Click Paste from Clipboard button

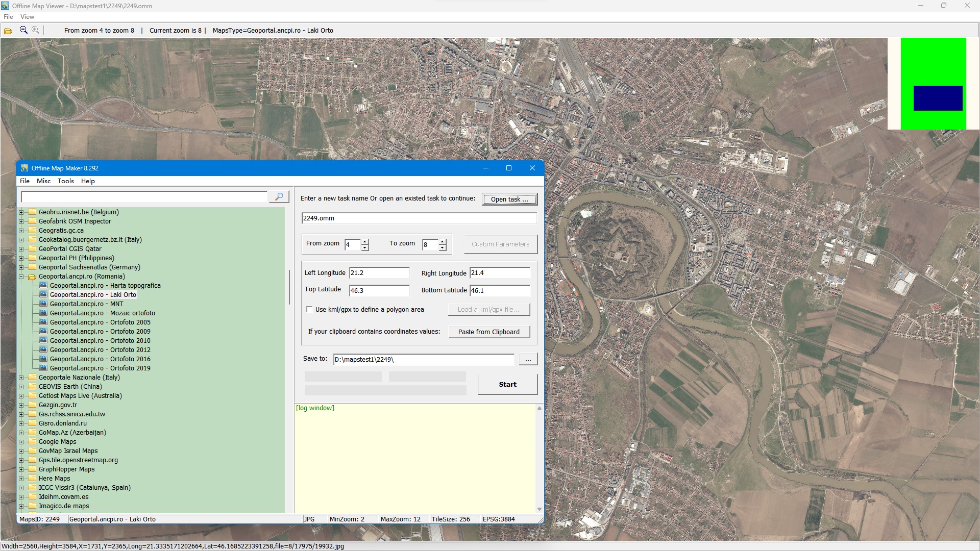(489, 332)
